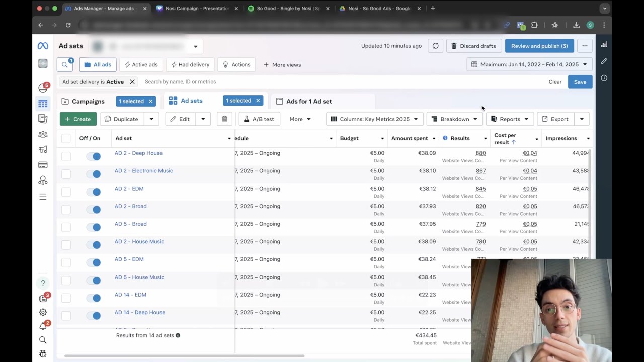The width and height of the screenshot is (644, 362).
Task: Open the three-dots more options menu
Action: 585,46
